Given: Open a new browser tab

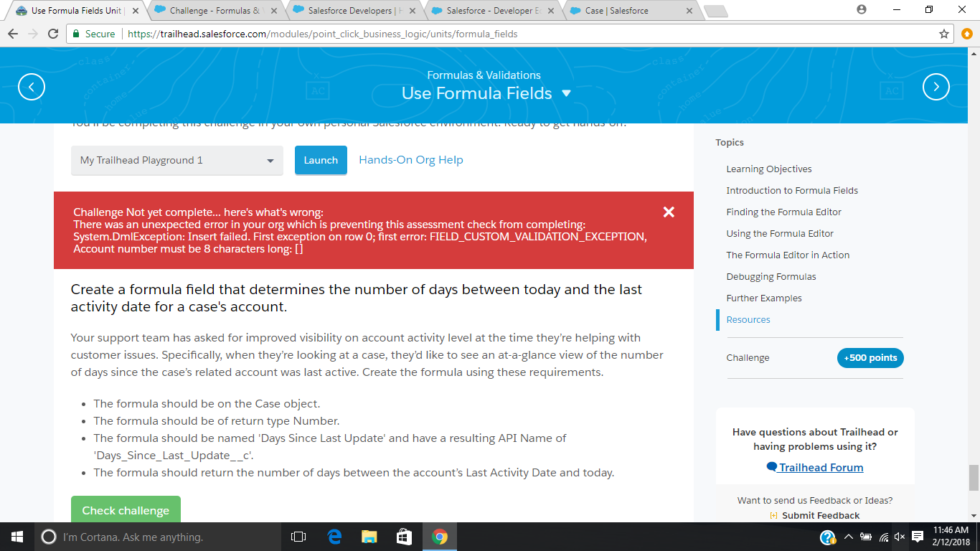Looking at the screenshot, I should pyautogui.click(x=715, y=11).
